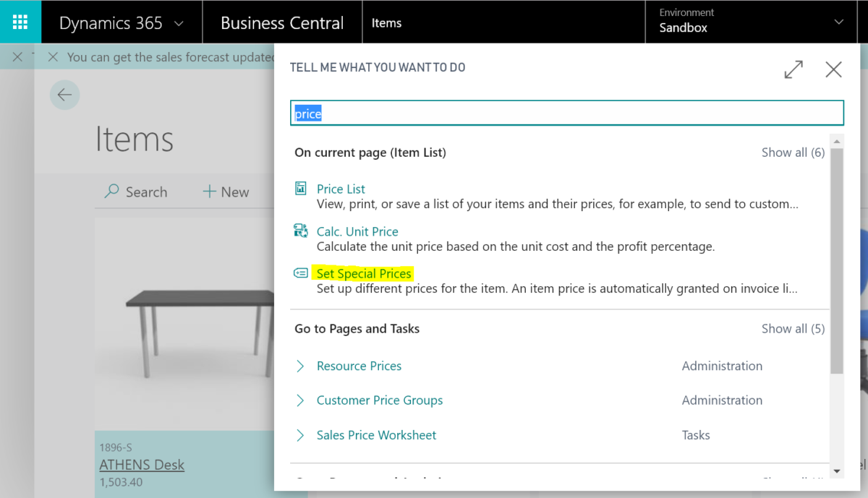
Task: Open Sales Price Worksheet task
Action: click(x=377, y=435)
